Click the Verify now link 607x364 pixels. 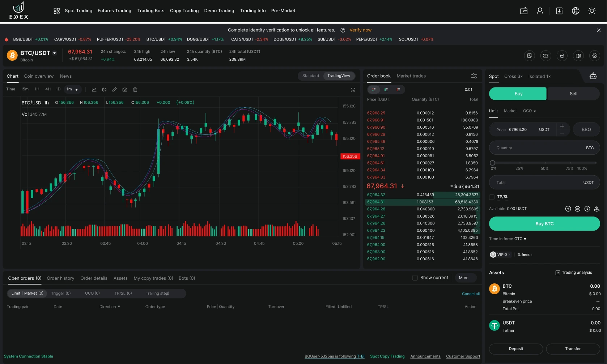coord(360,30)
